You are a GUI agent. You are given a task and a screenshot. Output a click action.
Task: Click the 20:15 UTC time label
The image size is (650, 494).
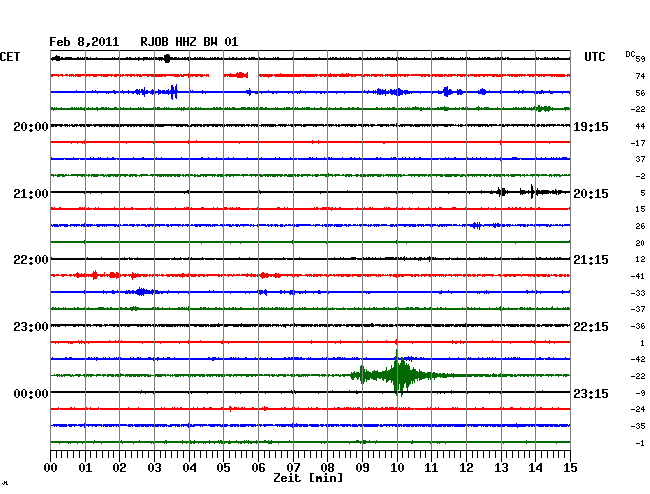591,194
